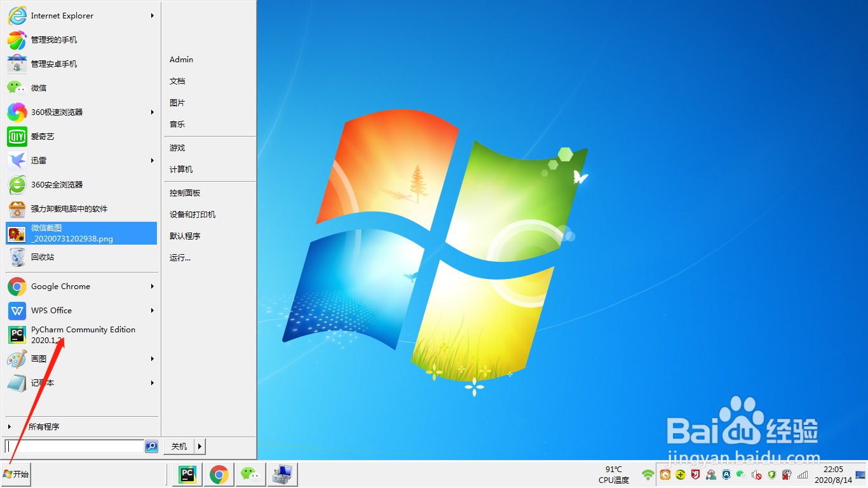Click the Chrome icon on the taskbar

tap(219, 474)
